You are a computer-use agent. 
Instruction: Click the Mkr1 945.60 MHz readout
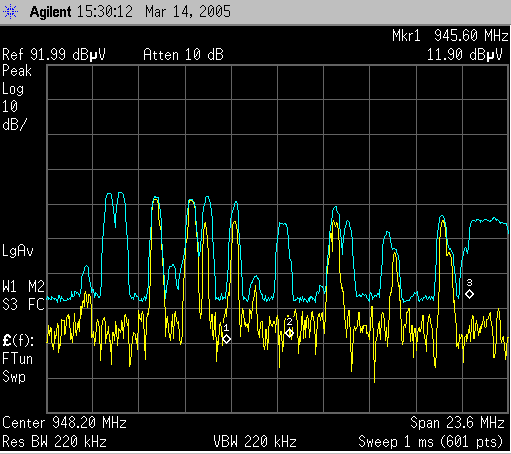(450, 36)
